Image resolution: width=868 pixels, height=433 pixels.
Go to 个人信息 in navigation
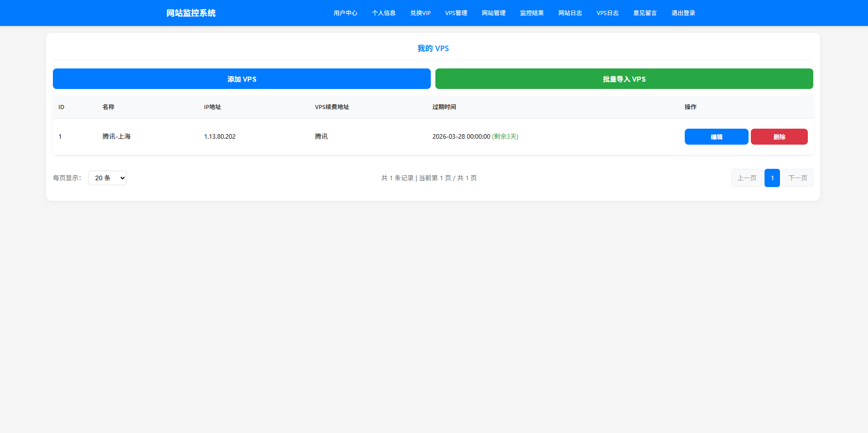pyautogui.click(x=383, y=13)
